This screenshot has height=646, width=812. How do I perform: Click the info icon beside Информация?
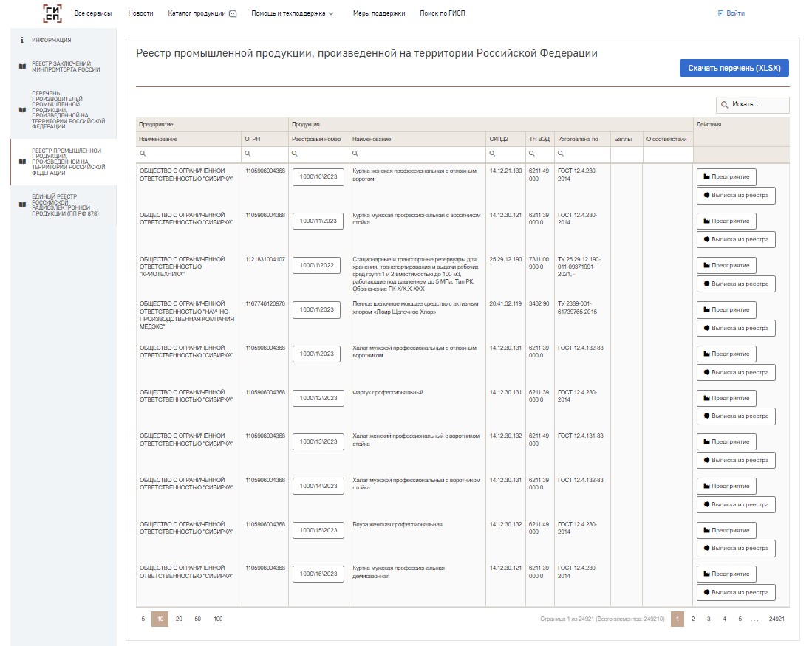[22, 40]
